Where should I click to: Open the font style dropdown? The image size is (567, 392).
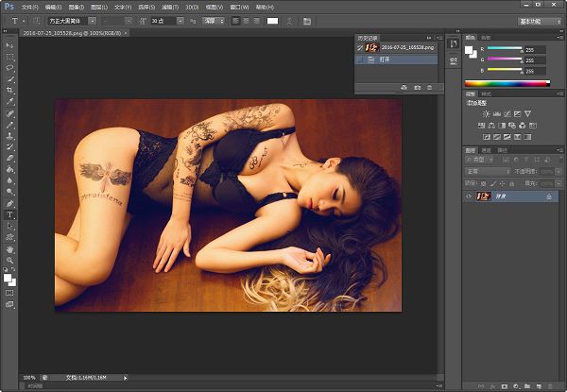tap(129, 21)
